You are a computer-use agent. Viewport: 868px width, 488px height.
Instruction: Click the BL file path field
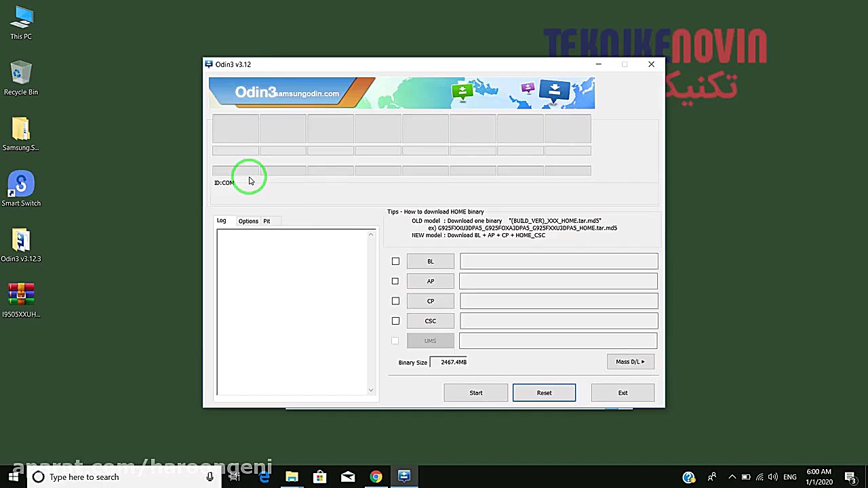tap(559, 262)
